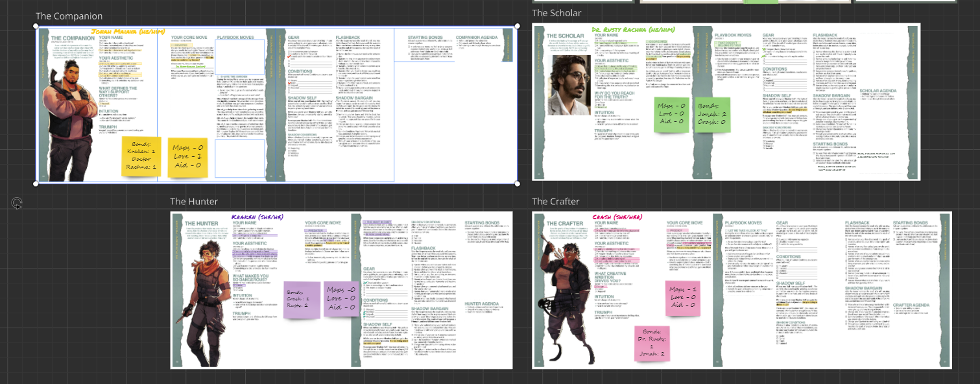Click bottom-left resize handle of Companion frame
The height and width of the screenshot is (384, 980).
pyautogui.click(x=36, y=184)
